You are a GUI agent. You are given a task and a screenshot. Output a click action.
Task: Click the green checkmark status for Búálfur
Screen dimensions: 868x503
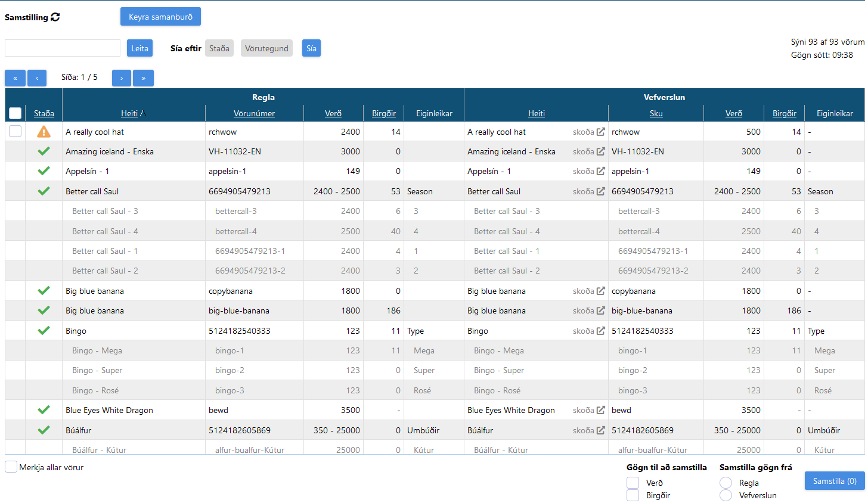[x=44, y=430]
